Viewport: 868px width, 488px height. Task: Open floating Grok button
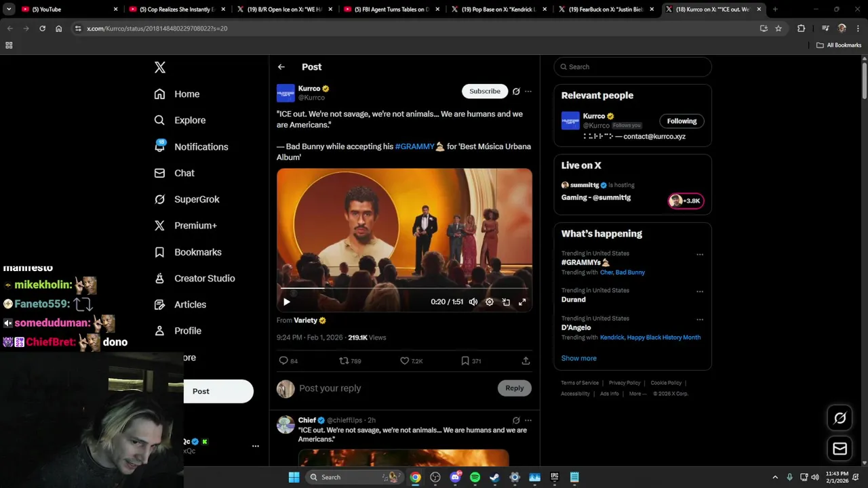840,418
